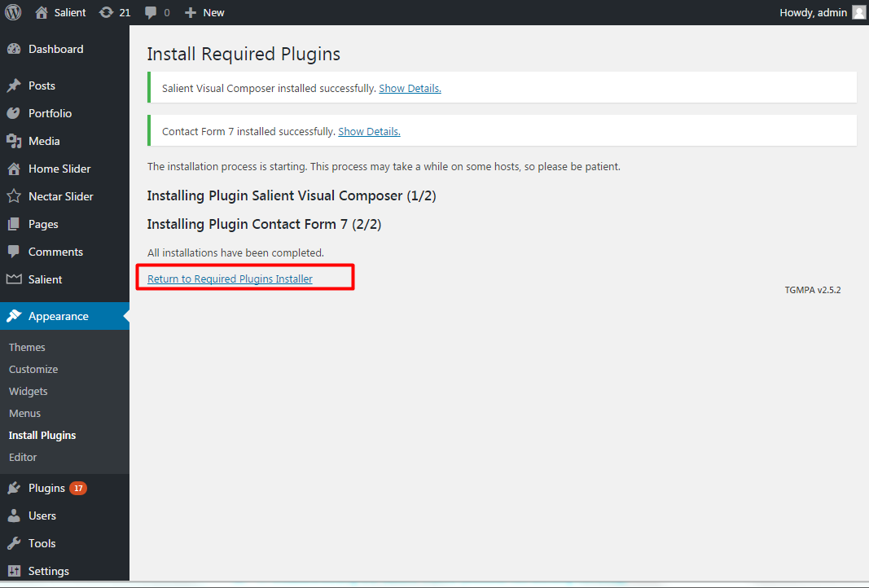Open the Editor submenu item

pos(23,457)
